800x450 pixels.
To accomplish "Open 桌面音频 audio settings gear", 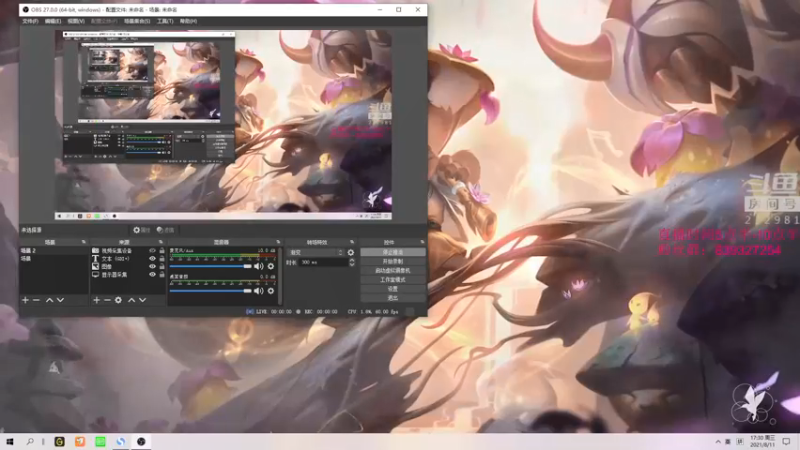I will pos(271,291).
